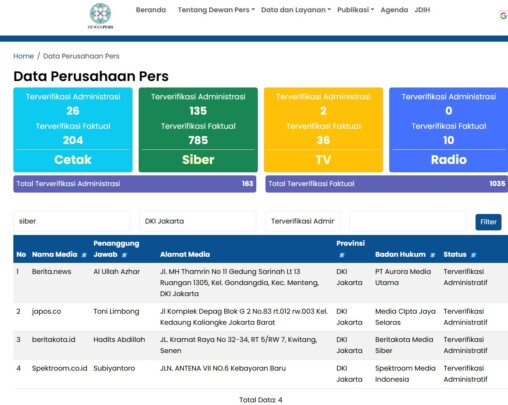Screen dimensions: 508x405
Task: Click Total Terverifikasi Administrasi bar
Action: tap(135, 184)
